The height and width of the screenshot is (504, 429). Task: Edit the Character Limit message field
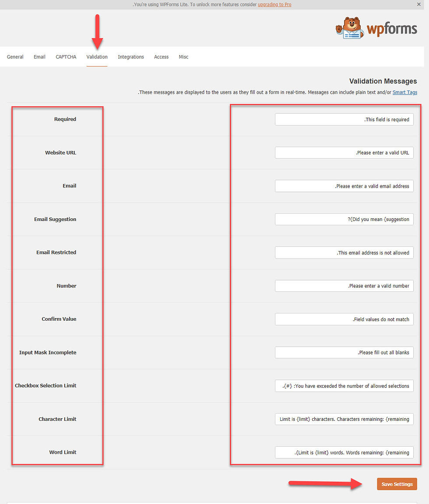[344, 419]
